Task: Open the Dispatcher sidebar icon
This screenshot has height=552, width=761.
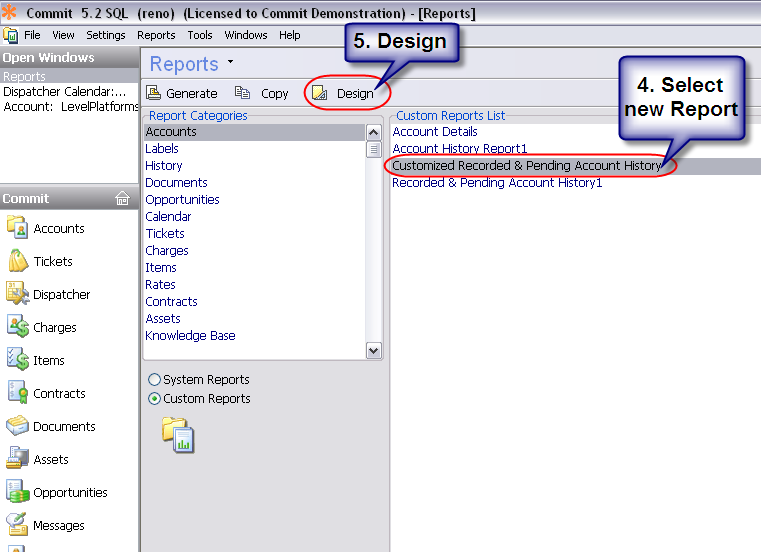Action: pos(18,294)
